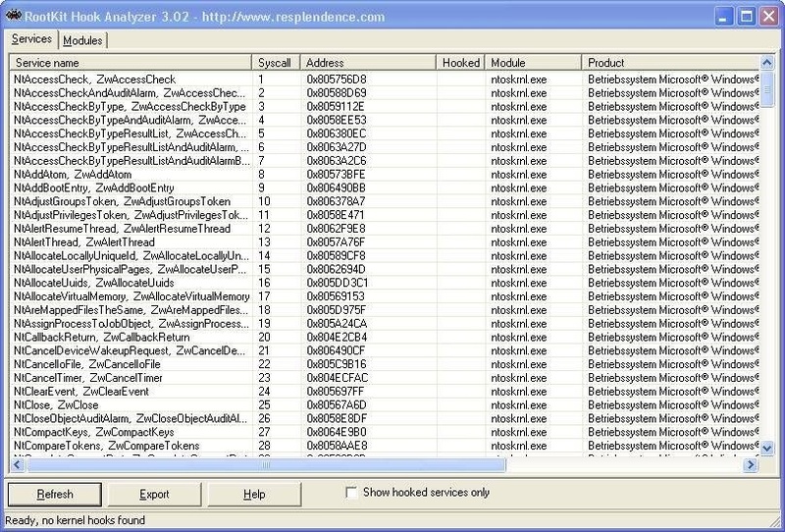The image size is (785, 532).
Task: Sort by Service name column header
Action: 131,63
